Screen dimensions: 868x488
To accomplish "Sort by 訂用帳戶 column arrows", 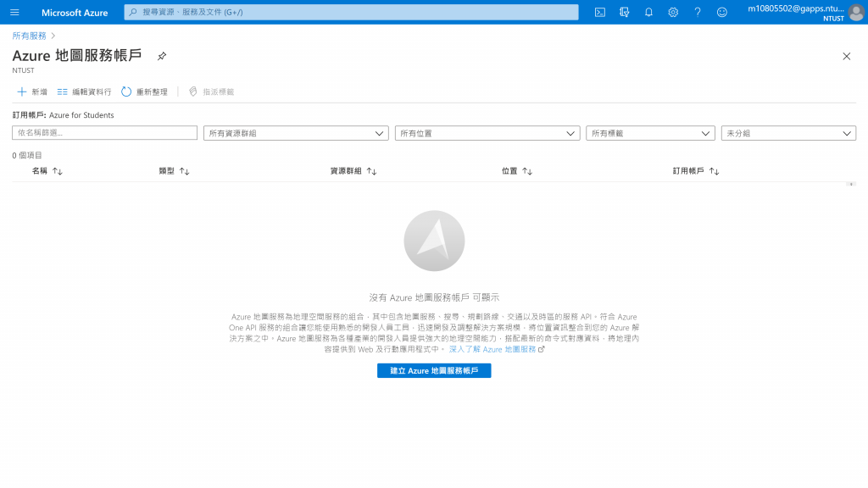I will tap(714, 171).
